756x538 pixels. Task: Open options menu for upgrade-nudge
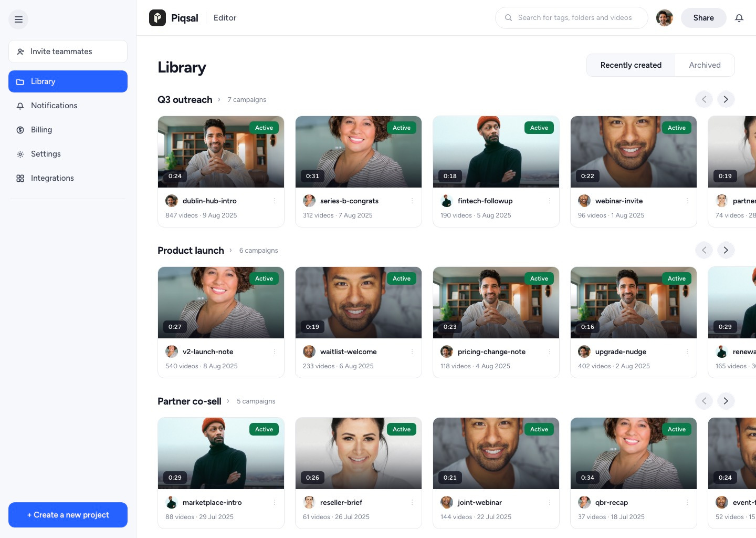[x=687, y=351]
